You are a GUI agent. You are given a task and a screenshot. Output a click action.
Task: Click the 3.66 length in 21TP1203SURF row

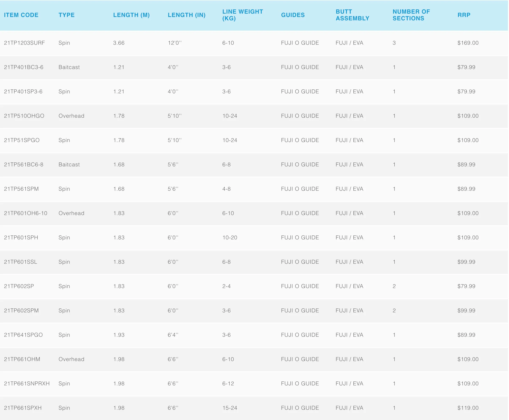click(119, 43)
